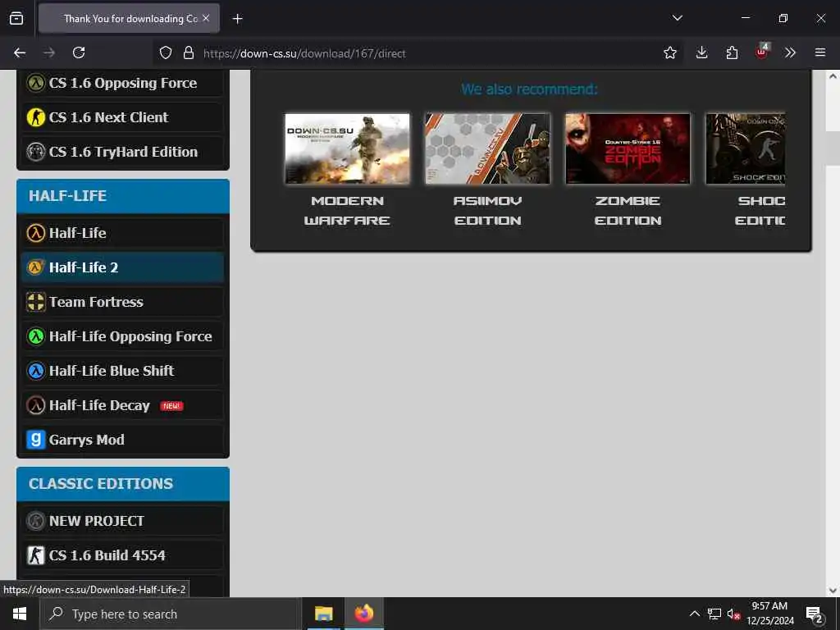Click the taskbar search box
This screenshot has width=840, height=630.
(170, 614)
